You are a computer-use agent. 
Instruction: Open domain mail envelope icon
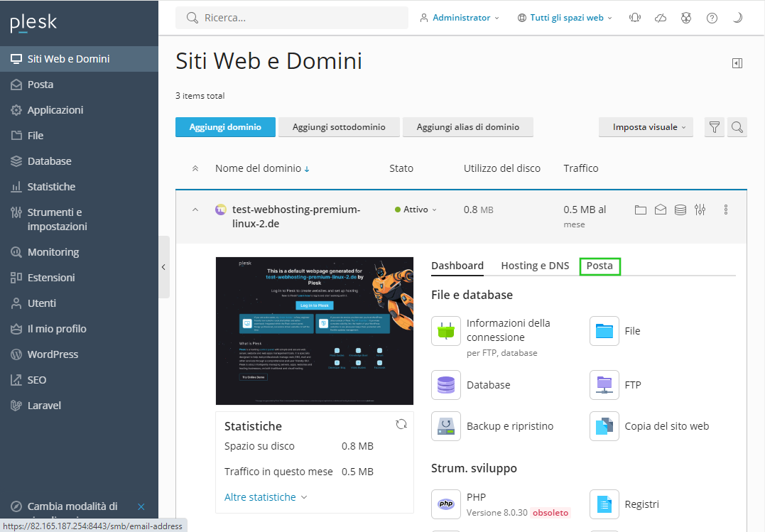661,210
